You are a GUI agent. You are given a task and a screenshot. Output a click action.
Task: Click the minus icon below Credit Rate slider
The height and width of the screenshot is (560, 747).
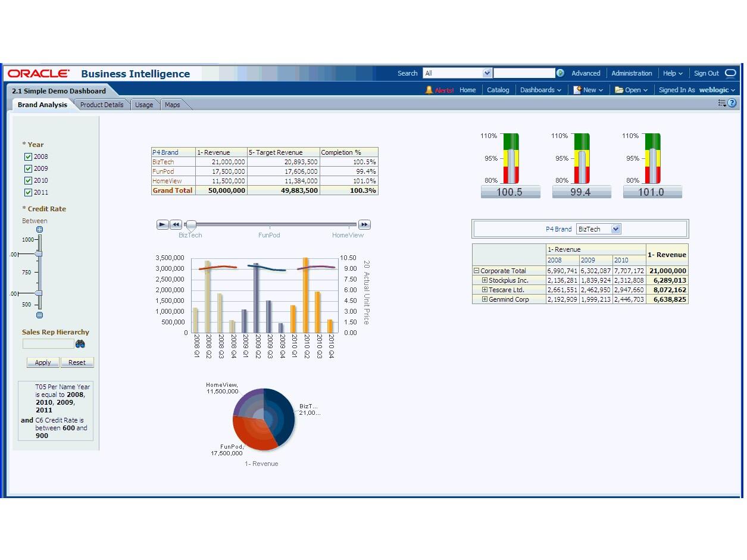pos(39,315)
